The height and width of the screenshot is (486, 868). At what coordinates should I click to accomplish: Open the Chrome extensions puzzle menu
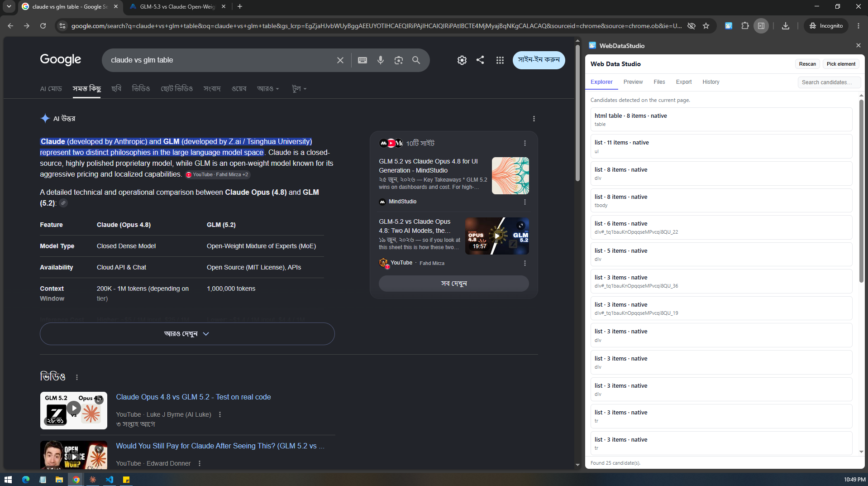click(x=745, y=26)
